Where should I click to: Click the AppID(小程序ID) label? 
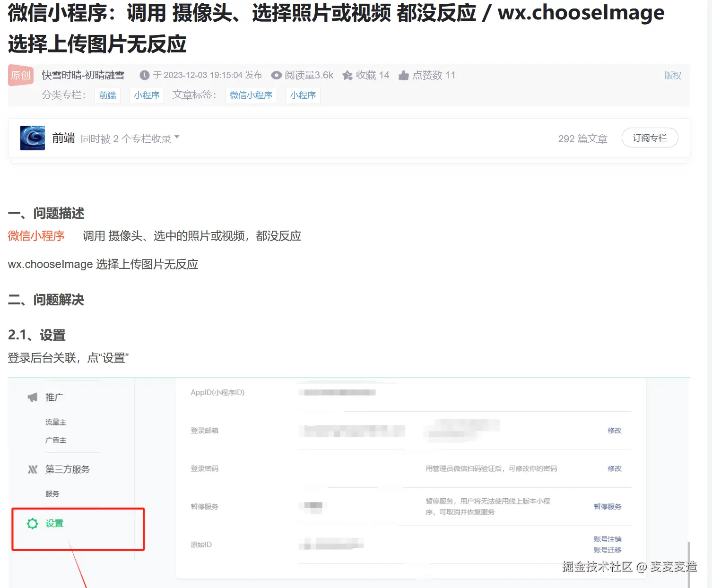[x=217, y=392]
